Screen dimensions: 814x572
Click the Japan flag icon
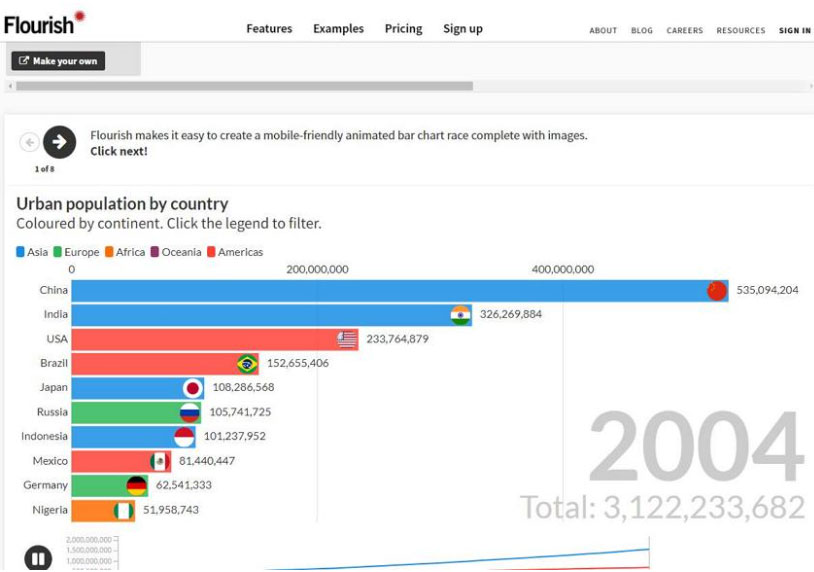(x=193, y=388)
